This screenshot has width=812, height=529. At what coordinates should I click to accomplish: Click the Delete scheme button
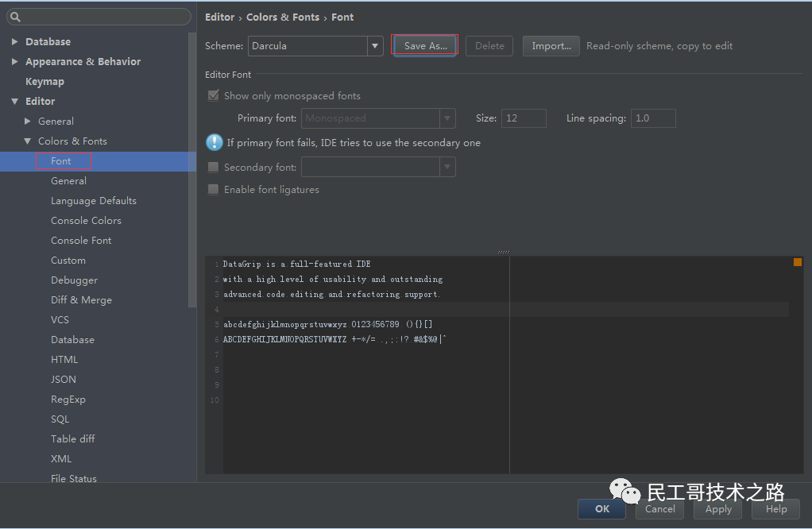pos(489,46)
